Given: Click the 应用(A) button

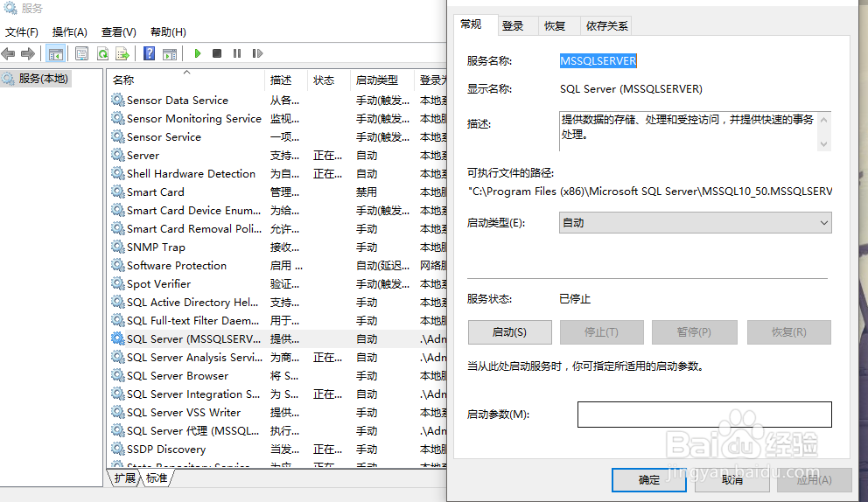Looking at the screenshot, I should pyautogui.click(x=815, y=480).
